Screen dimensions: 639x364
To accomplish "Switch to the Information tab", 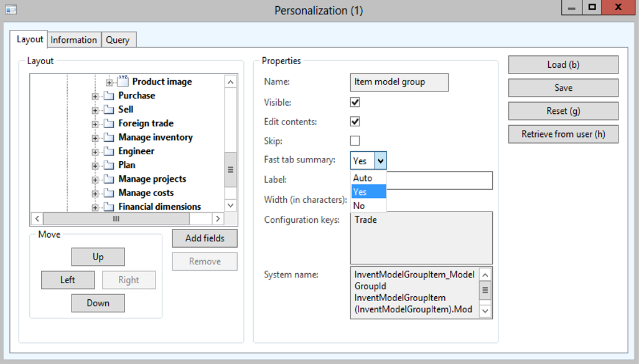I will (x=73, y=40).
